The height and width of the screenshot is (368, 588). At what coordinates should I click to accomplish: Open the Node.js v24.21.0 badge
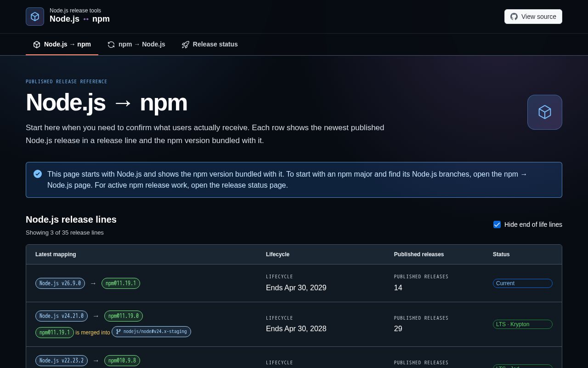tap(62, 316)
